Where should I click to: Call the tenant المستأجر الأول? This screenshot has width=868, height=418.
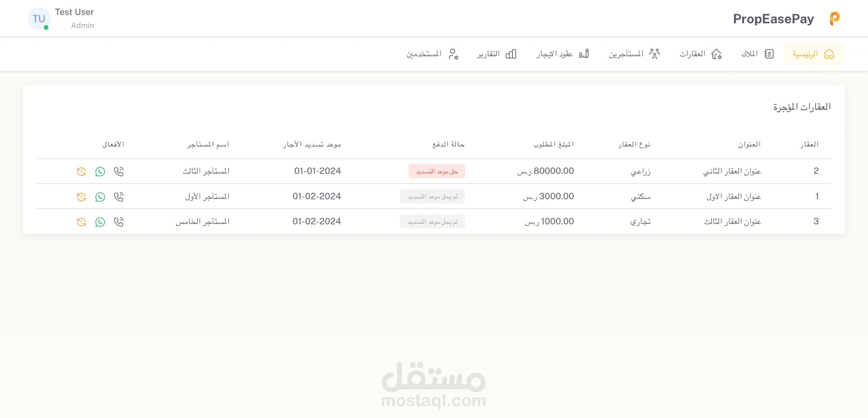[x=119, y=197]
